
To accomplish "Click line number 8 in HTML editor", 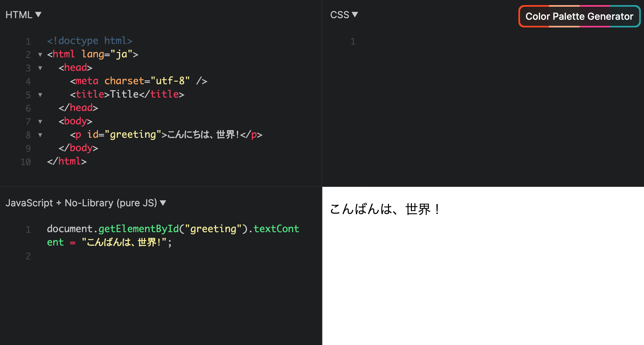I will [28, 135].
